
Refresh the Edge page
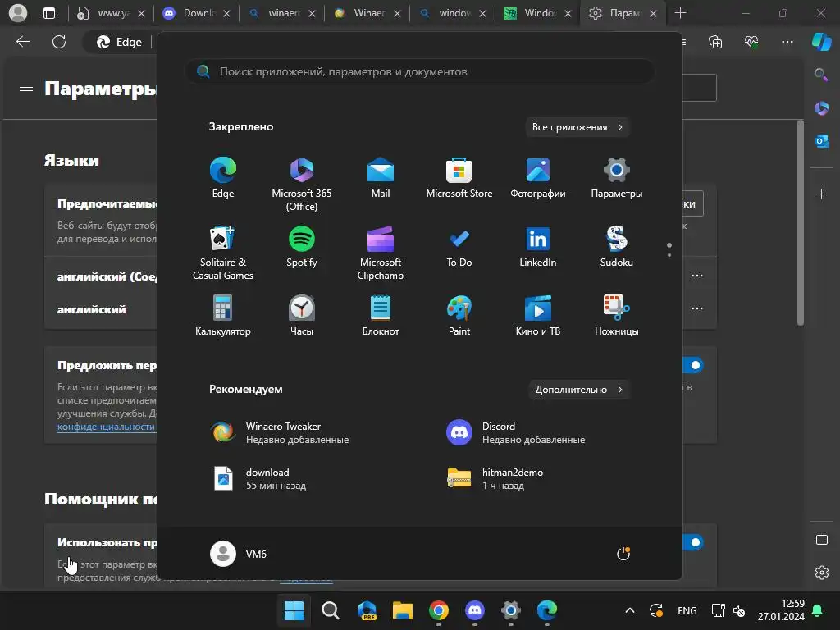(59, 42)
